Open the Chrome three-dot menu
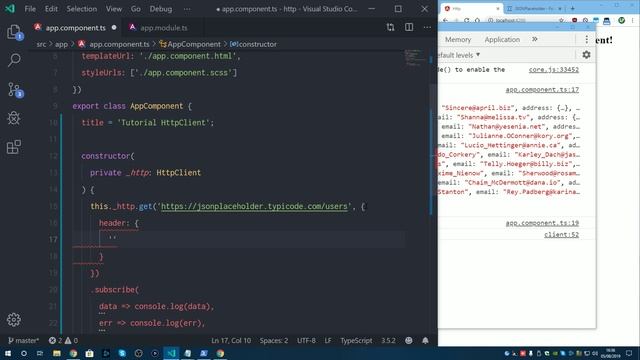This screenshot has height=360, width=640. pyautogui.click(x=633, y=20)
